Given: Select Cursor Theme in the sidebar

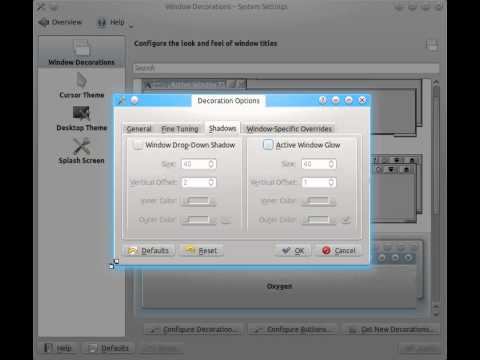Looking at the screenshot, I should 82,86.
